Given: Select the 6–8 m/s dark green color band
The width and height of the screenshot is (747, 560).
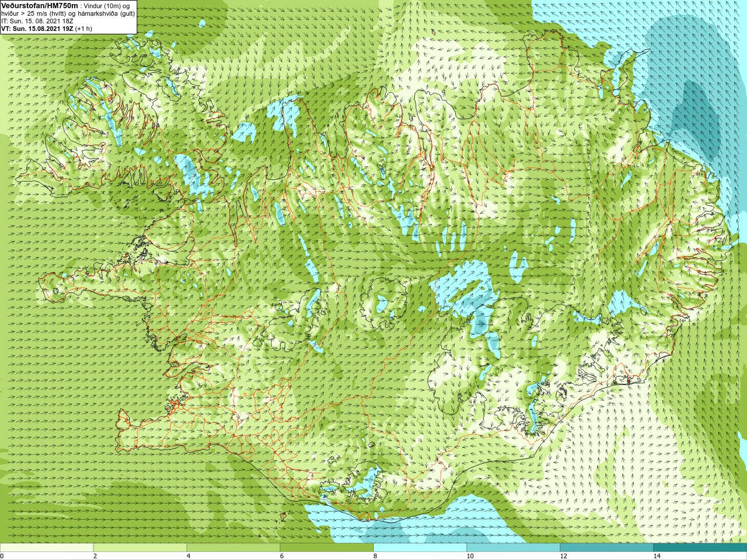Looking at the screenshot, I should [327, 548].
